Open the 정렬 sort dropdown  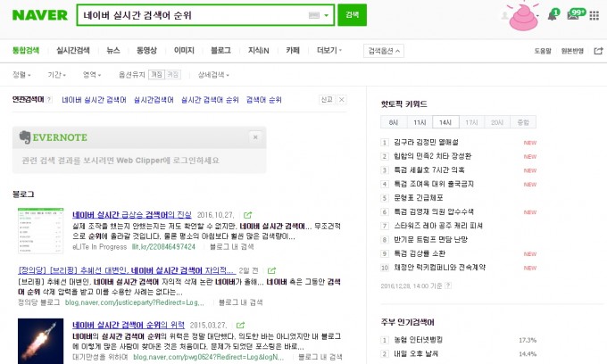pyautogui.click(x=21, y=75)
